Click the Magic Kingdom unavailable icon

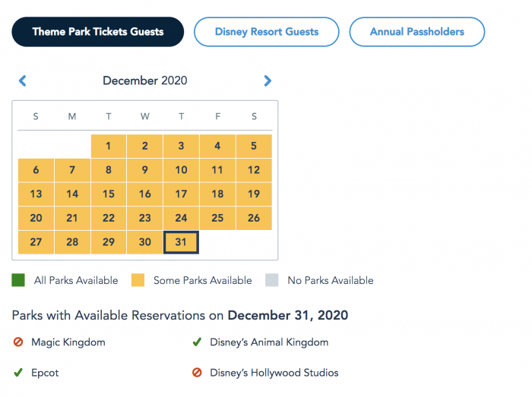pos(18,342)
